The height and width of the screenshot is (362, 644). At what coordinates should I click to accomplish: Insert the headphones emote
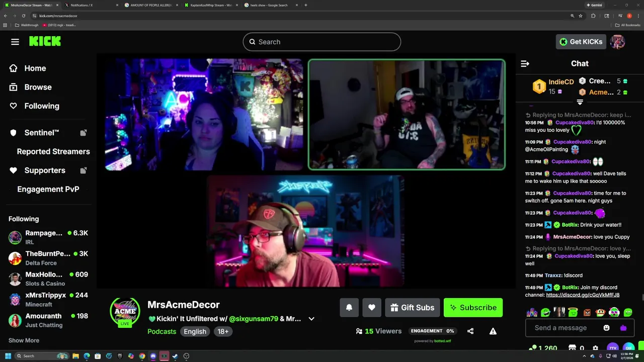(x=614, y=312)
